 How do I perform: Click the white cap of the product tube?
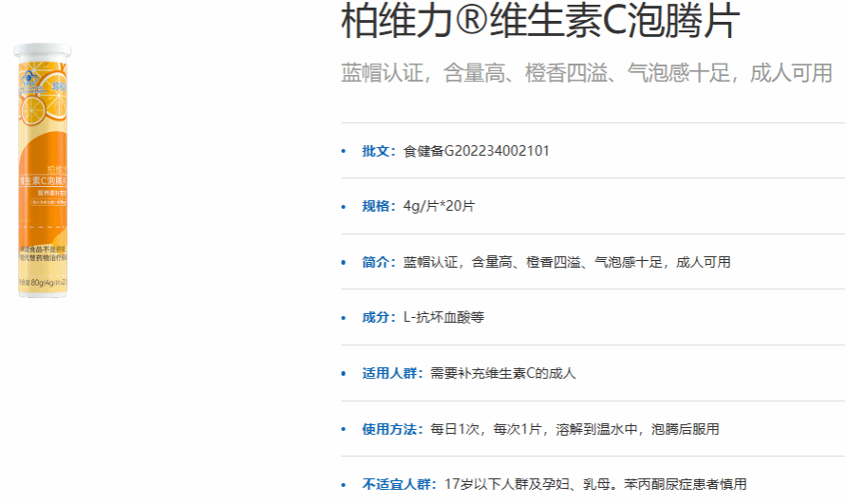pyautogui.click(x=42, y=51)
